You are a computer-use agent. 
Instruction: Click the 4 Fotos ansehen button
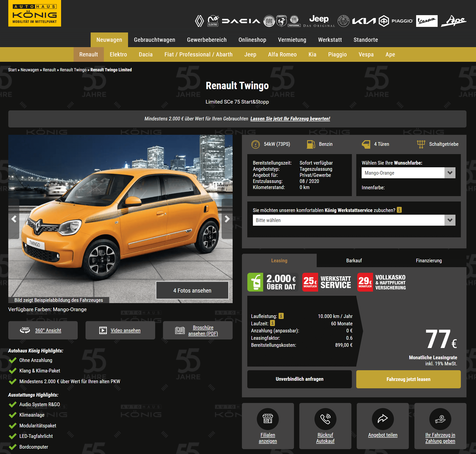click(192, 290)
